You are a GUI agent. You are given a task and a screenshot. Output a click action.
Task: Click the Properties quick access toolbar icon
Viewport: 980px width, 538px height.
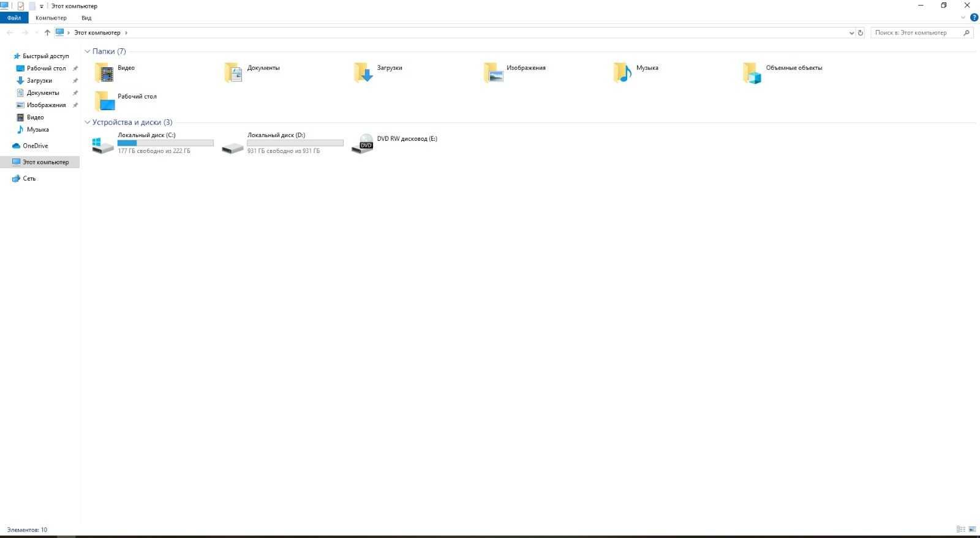point(21,6)
